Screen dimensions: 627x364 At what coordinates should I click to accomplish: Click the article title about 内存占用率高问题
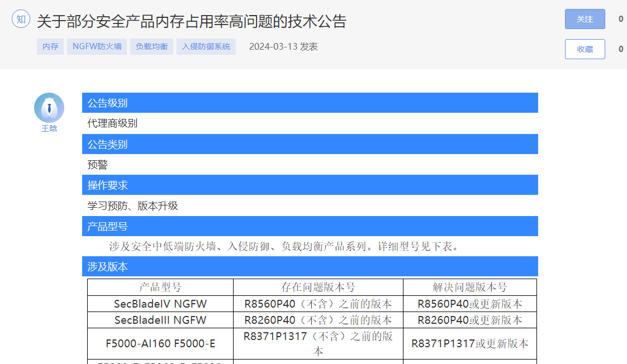click(192, 21)
